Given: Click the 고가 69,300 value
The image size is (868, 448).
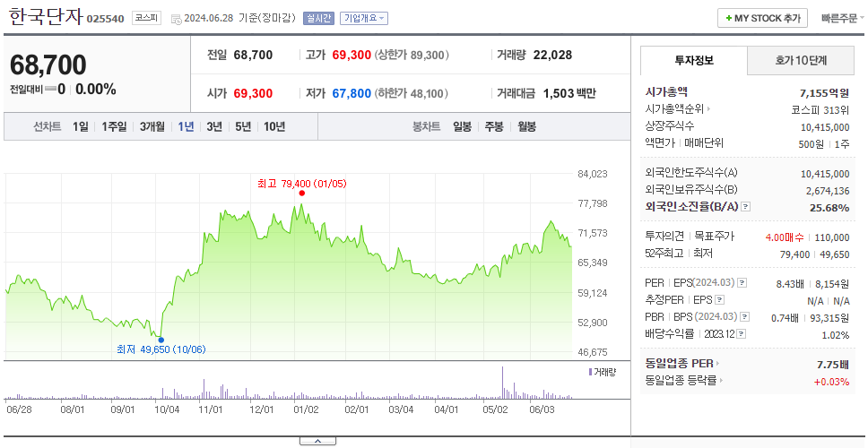Looking at the screenshot, I should pos(352,56).
